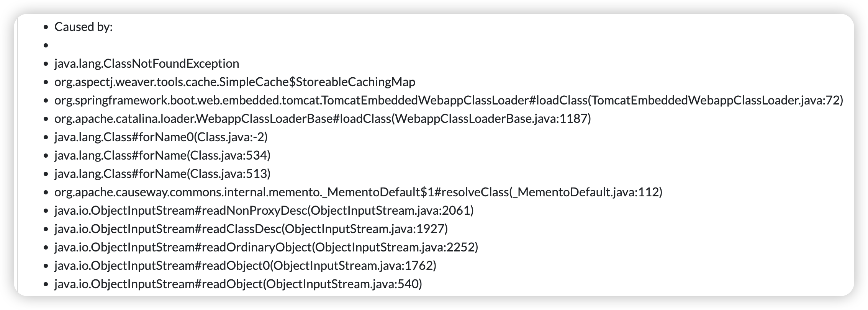Click the SimpleCache$StoreableCachingMap class name
This screenshot has height=310, width=868.
235,82
